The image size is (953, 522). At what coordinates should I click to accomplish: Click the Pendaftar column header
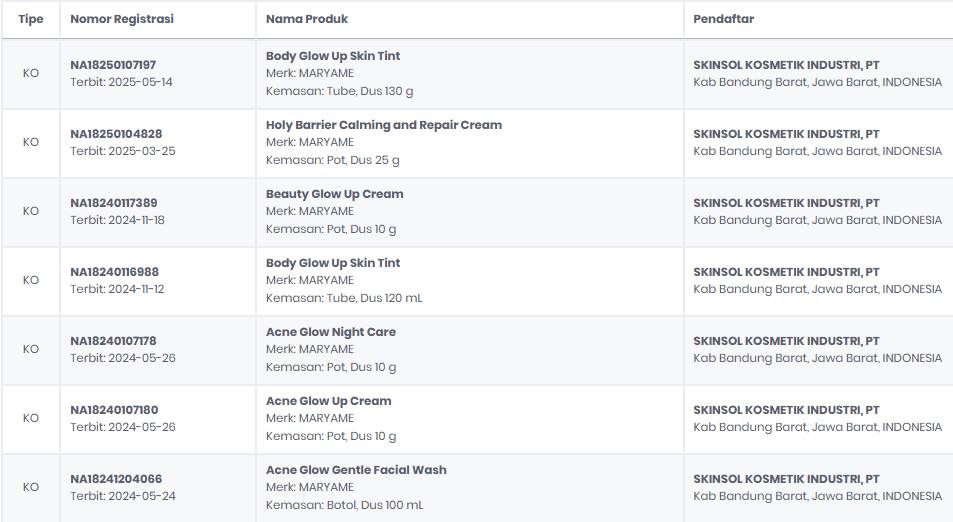pyautogui.click(x=723, y=19)
